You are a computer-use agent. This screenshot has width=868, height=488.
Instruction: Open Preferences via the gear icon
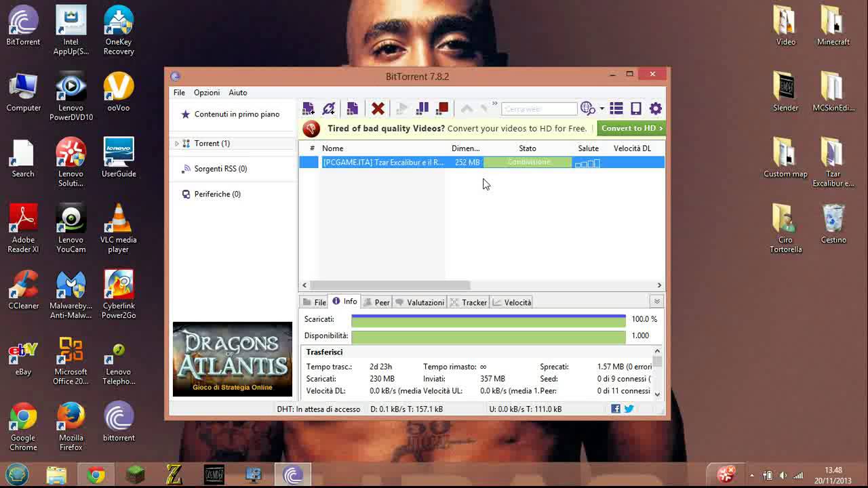(656, 108)
